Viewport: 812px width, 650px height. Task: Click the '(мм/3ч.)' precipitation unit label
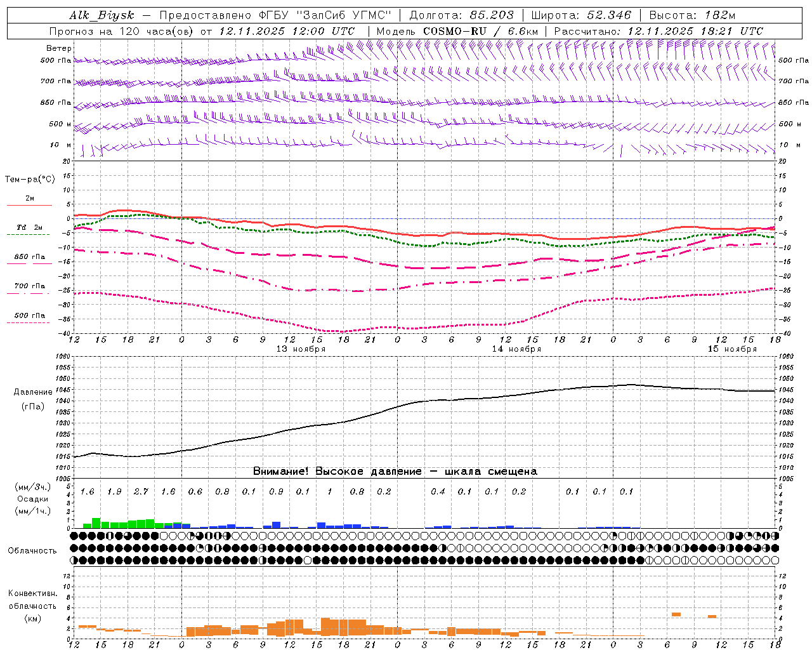coord(33,487)
